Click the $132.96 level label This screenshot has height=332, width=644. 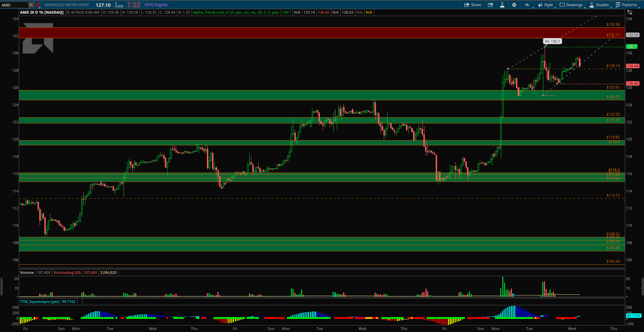click(x=613, y=25)
